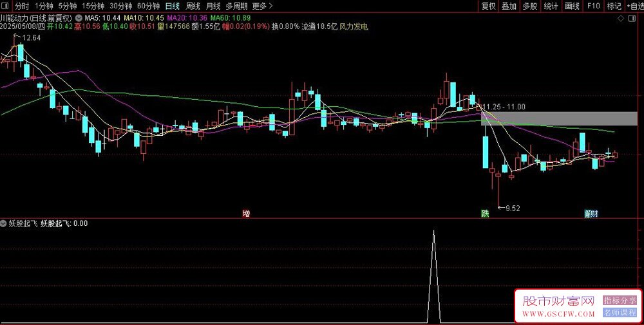Click the 流通18.5亿 float value
644x325 pixels.
pyautogui.click(x=319, y=26)
